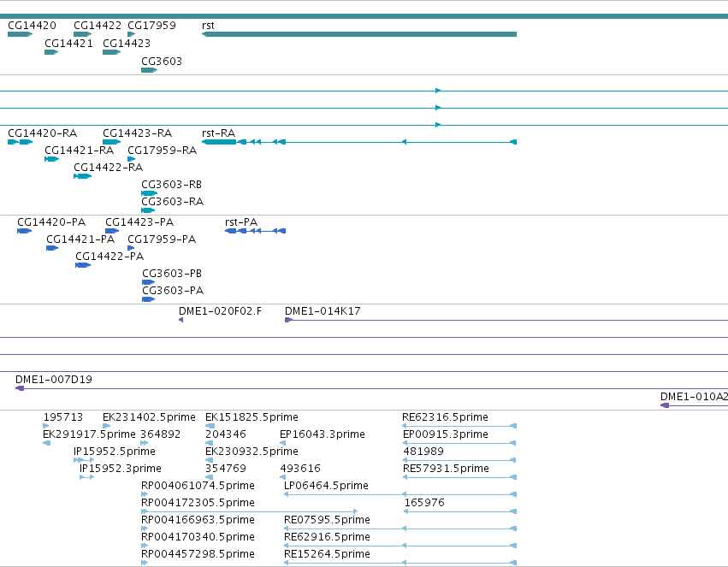The width and height of the screenshot is (728, 567).
Task: Open transcript CG14421-RA
Action: (x=80, y=151)
